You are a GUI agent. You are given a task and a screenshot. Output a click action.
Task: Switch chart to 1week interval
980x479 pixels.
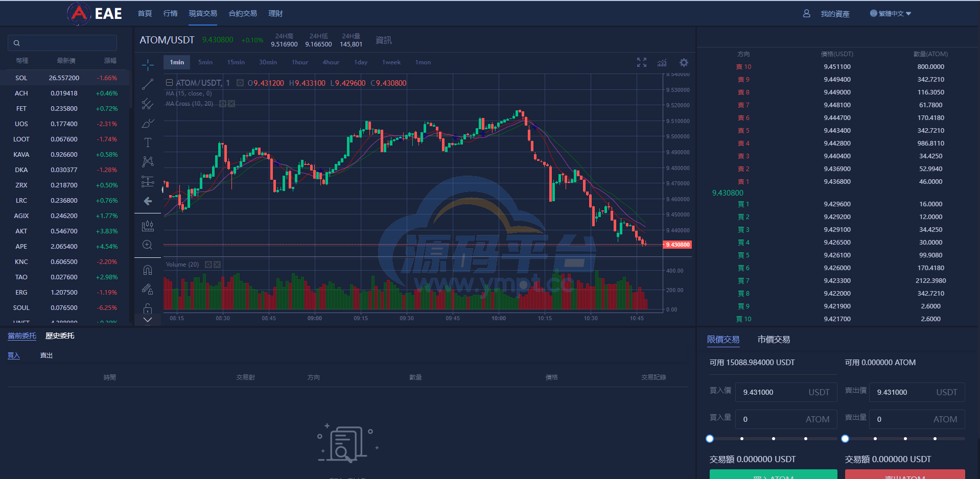391,62
